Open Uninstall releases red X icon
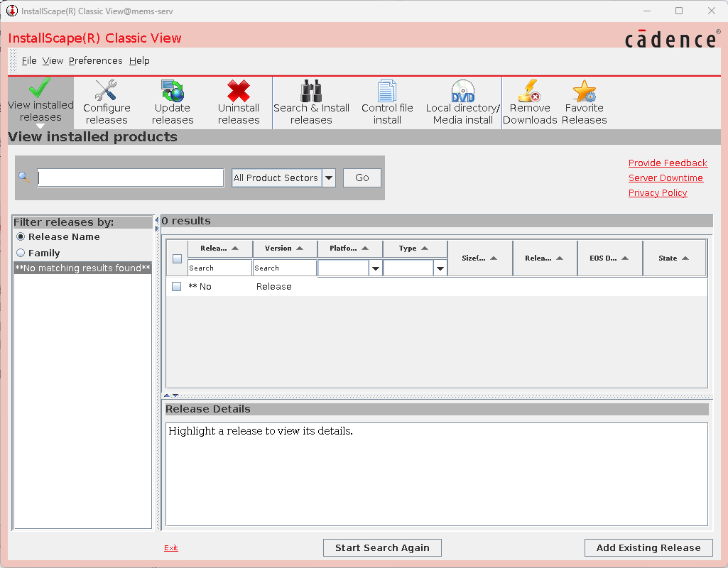The width and height of the screenshot is (728, 568). [239, 90]
